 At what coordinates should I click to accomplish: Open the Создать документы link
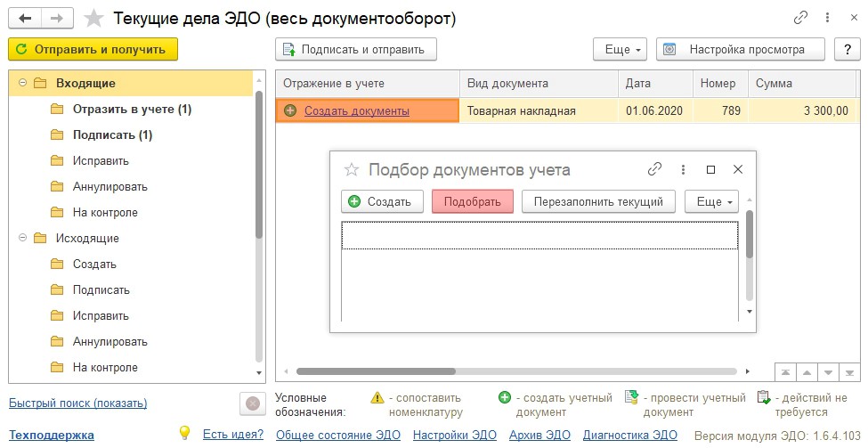pyautogui.click(x=356, y=111)
